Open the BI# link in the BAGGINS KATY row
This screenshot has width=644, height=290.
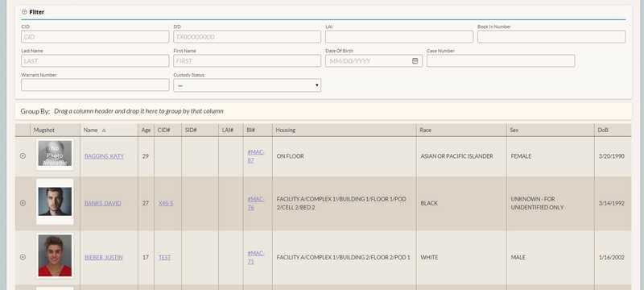(x=256, y=156)
